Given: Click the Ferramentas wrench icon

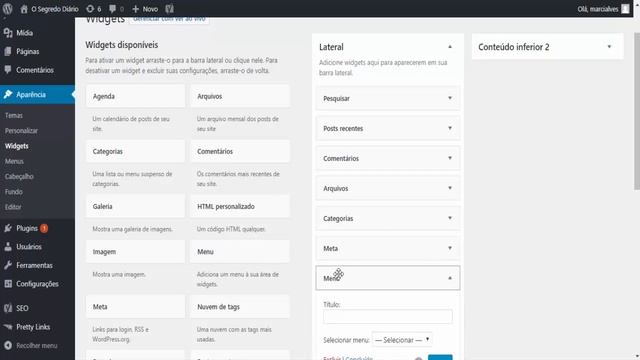Looking at the screenshot, I should click(8, 265).
